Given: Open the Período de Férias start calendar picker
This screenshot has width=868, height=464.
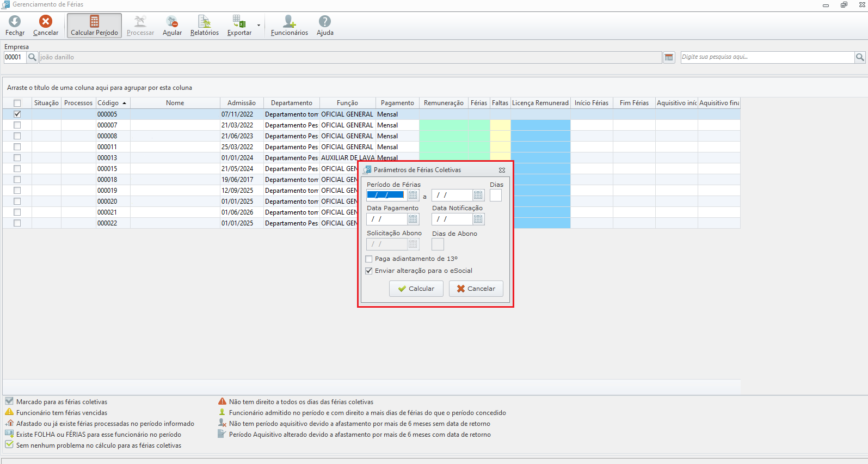Looking at the screenshot, I should point(413,195).
